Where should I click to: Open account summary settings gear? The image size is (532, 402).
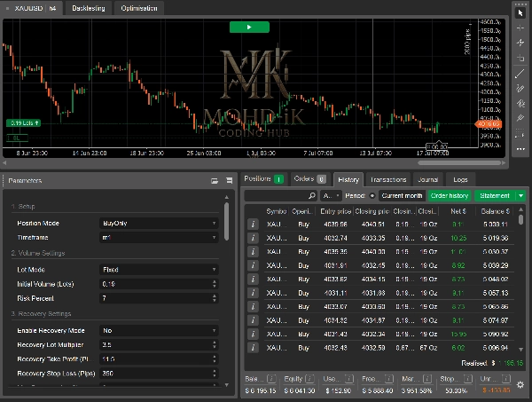[520, 384]
